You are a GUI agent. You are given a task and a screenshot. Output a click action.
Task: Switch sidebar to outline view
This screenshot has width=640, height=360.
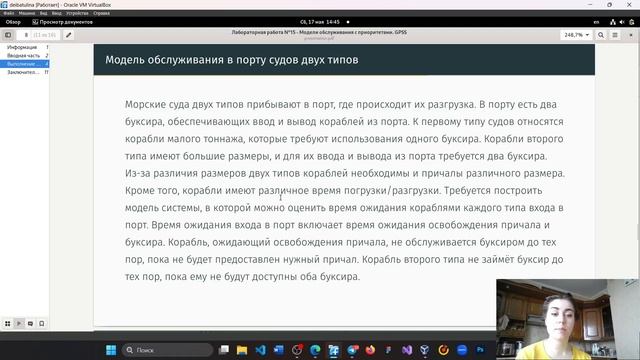click(x=19, y=324)
